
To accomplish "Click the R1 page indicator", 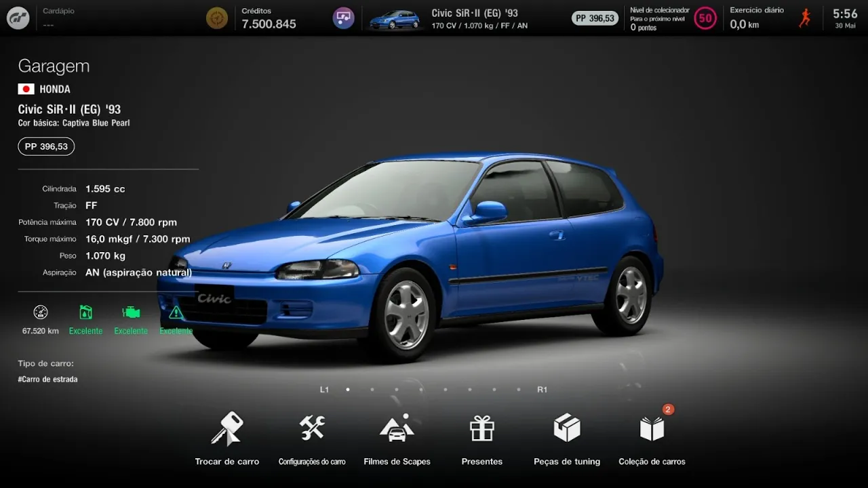I will tap(542, 390).
